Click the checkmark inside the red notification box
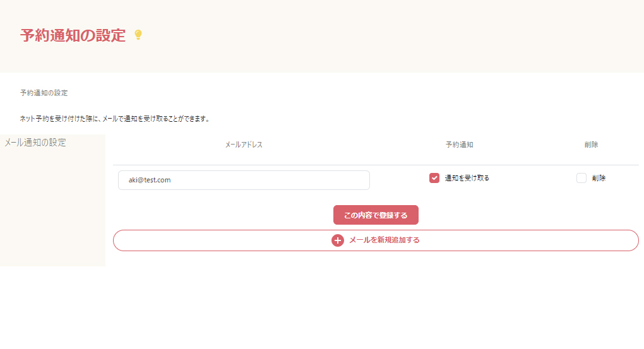The image size is (644, 349). tap(434, 178)
